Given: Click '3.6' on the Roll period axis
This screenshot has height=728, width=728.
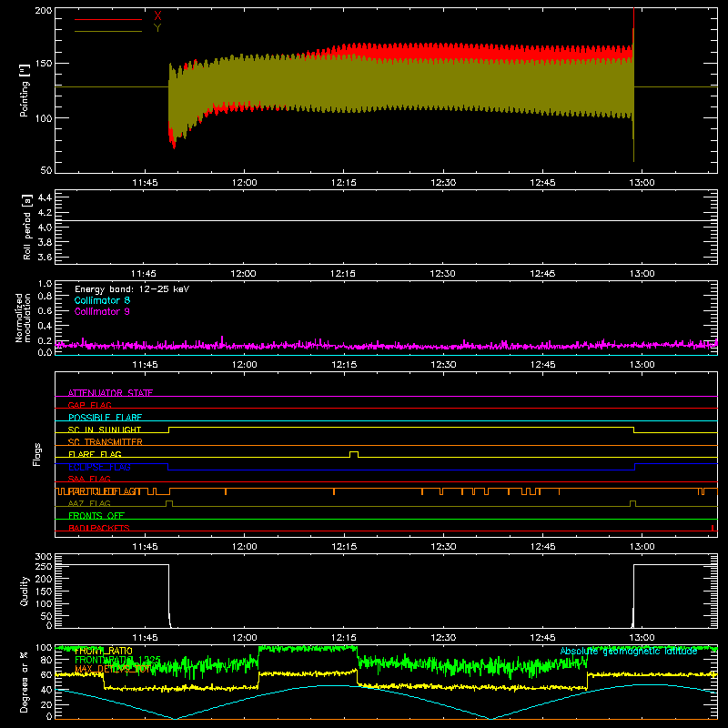Looking at the screenshot, I should [x=45, y=257].
